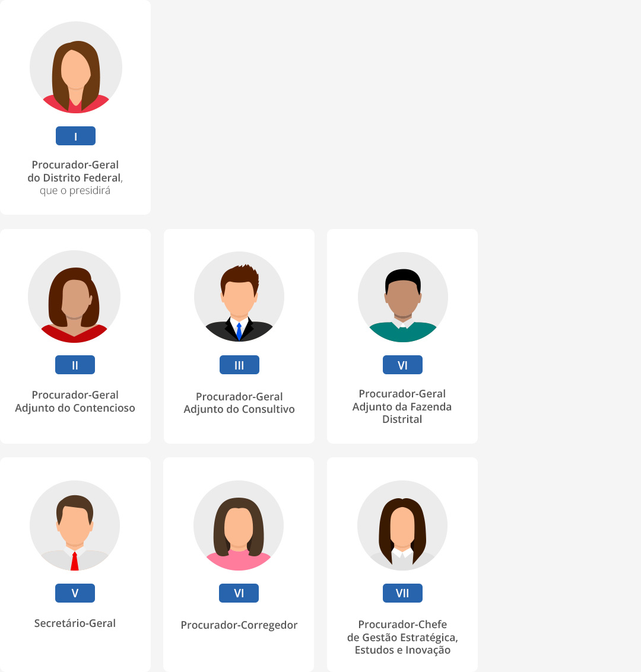Click the Procurador-Geral do Distrito Federal avatar

pos(76,67)
